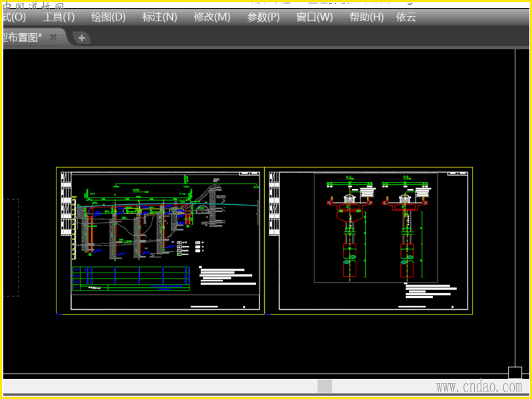Open the 绘图(D) menu
The height and width of the screenshot is (399, 532).
click(x=108, y=17)
